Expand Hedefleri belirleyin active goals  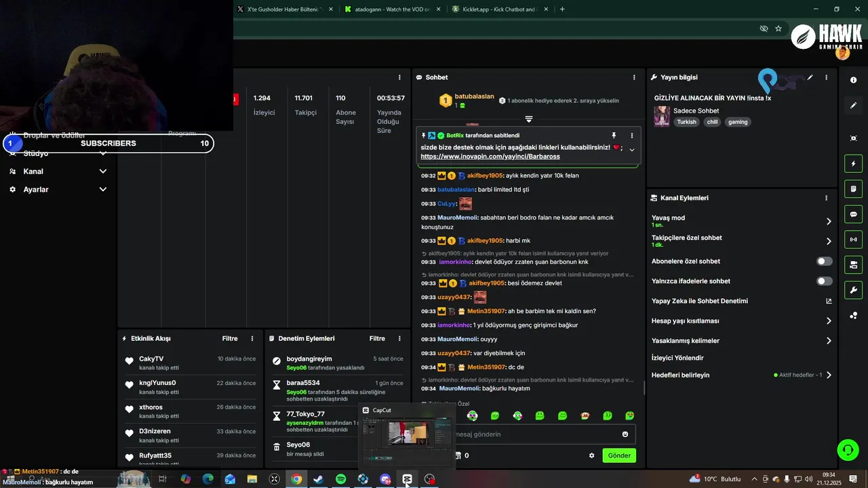(x=829, y=375)
